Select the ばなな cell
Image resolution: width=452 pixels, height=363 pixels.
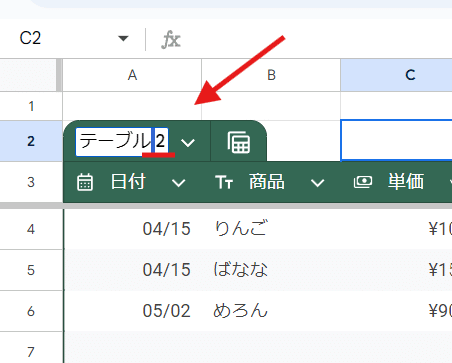(271, 270)
